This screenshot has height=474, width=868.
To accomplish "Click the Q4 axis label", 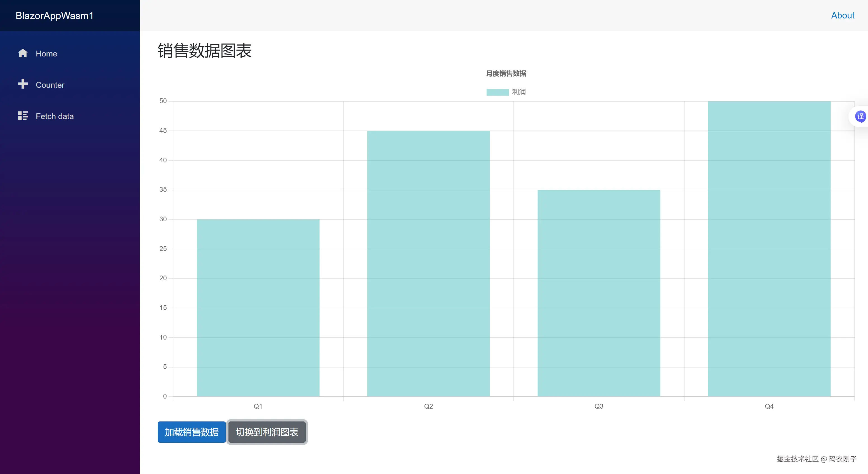I will (x=769, y=406).
